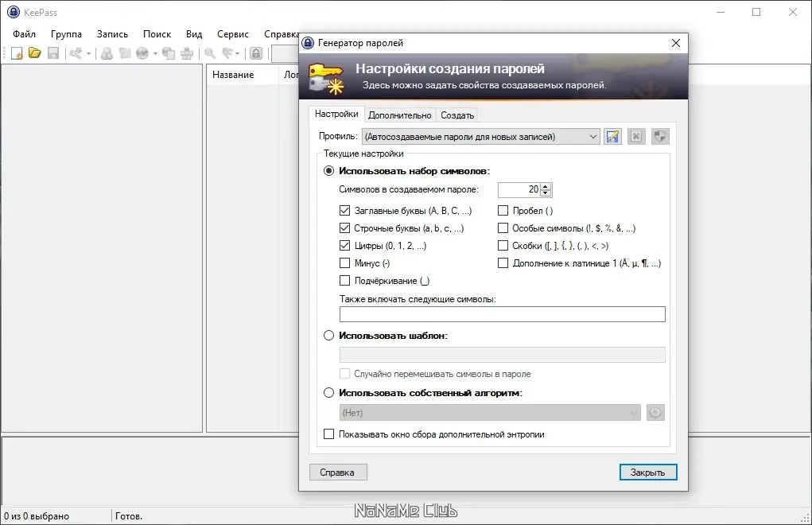Click the Perform auto-type toolbar icon
This screenshot has height=525, width=812.
click(186, 52)
